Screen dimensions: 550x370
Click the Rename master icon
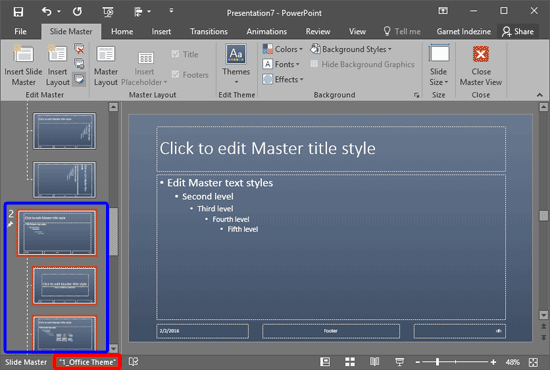point(79,64)
